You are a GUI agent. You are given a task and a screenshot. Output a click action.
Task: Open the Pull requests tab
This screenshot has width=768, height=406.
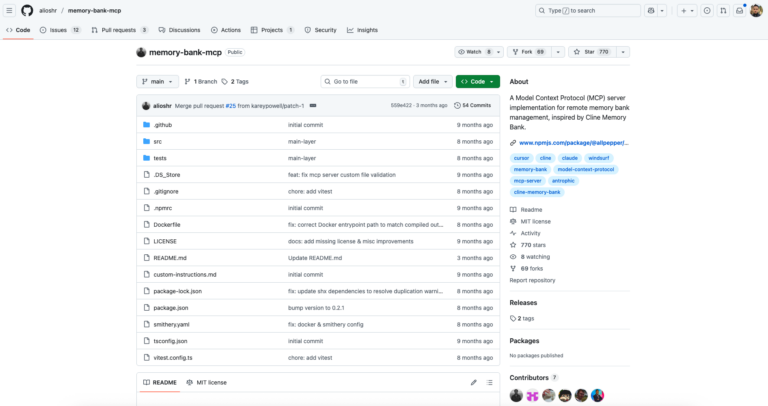(120, 30)
